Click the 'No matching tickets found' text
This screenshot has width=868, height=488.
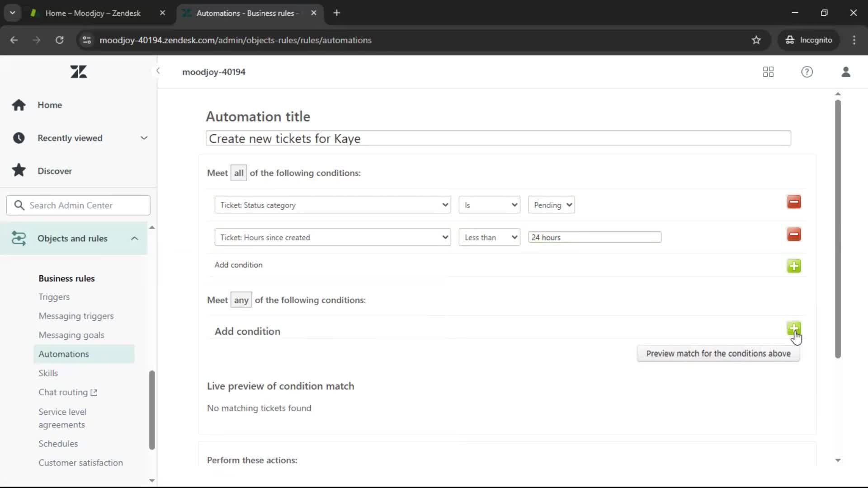259,408
